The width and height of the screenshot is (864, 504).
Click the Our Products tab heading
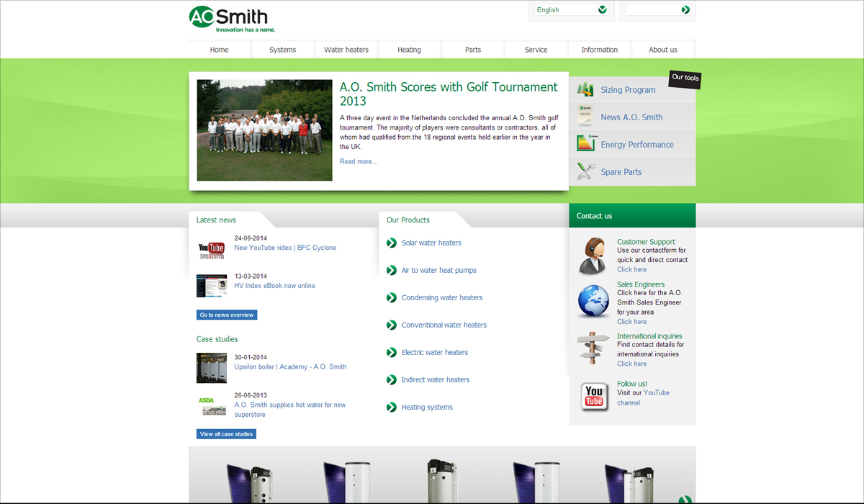[408, 220]
